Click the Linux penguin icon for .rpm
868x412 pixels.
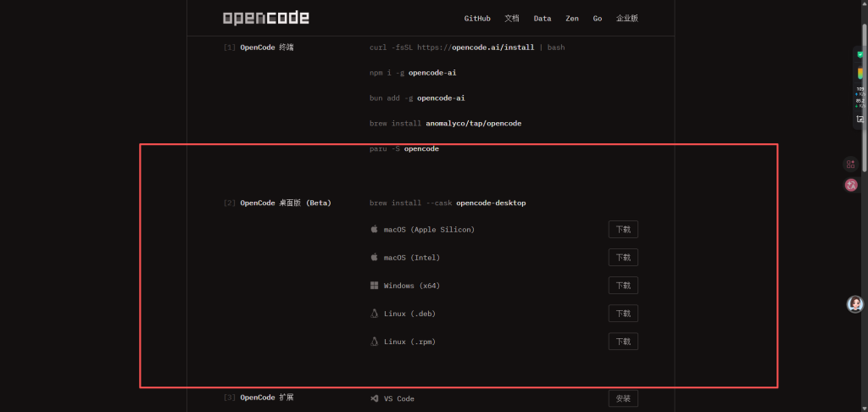coord(374,342)
